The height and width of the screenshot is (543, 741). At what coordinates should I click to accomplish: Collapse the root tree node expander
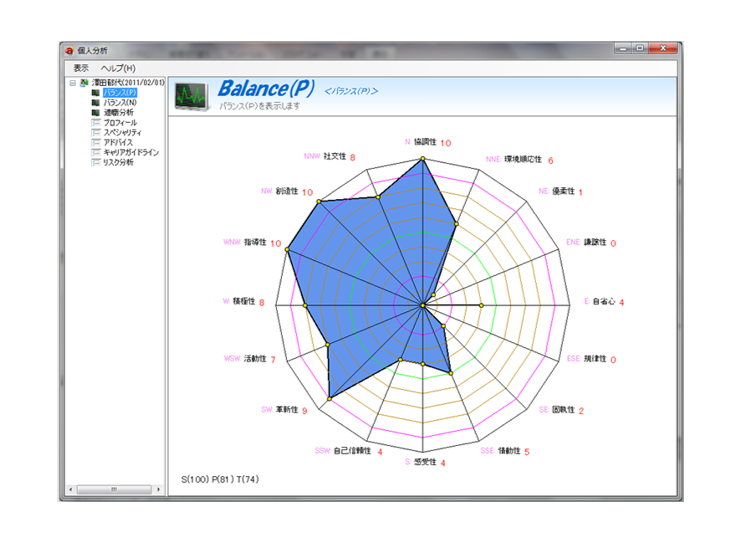pos(73,83)
